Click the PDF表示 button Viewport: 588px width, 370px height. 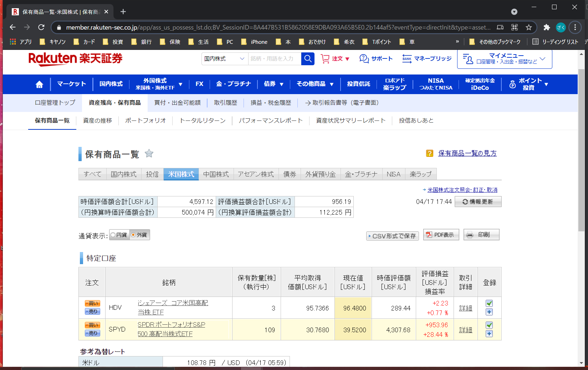coord(441,235)
